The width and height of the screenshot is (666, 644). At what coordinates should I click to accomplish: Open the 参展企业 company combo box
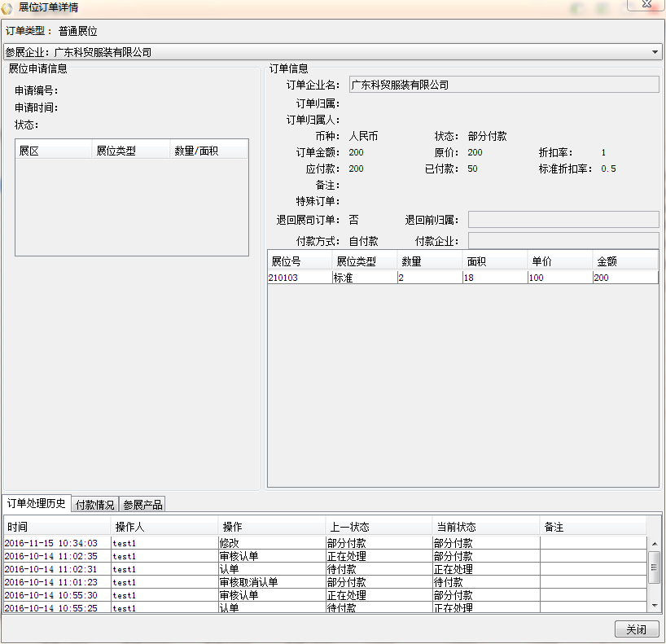point(326,52)
